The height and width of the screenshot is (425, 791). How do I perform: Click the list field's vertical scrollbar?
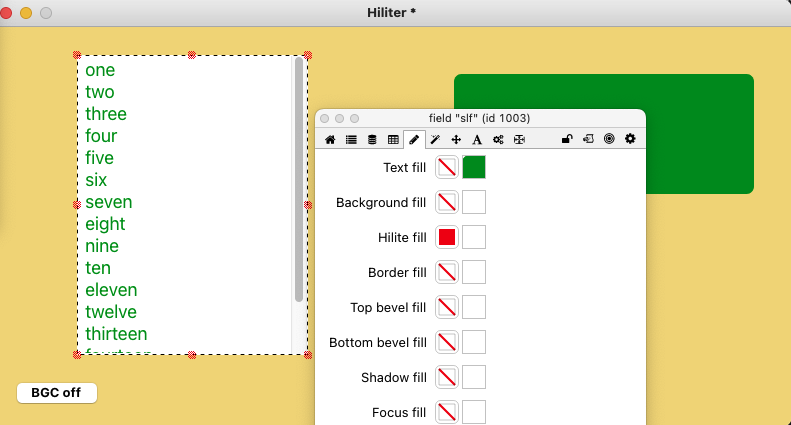pyautogui.click(x=299, y=180)
